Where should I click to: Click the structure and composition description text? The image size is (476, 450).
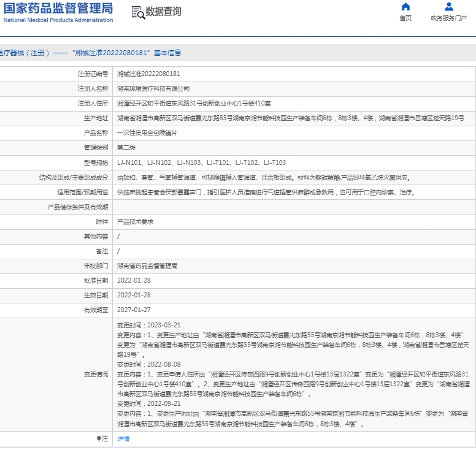click(264, 178)
